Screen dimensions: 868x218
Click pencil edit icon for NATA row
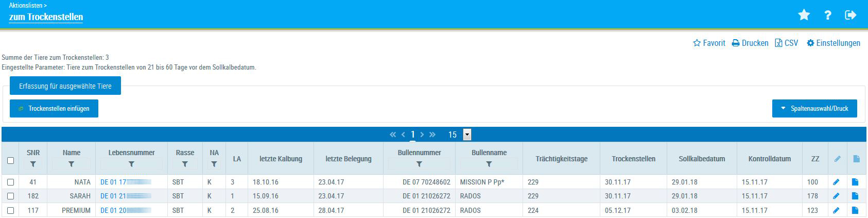(x=836, y=182)
